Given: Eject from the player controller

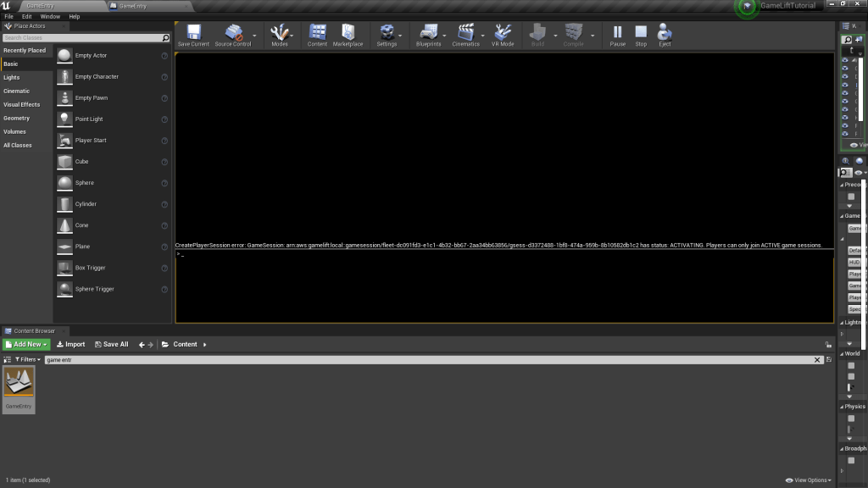Looking at the screenshot, I should coord(665,34).
